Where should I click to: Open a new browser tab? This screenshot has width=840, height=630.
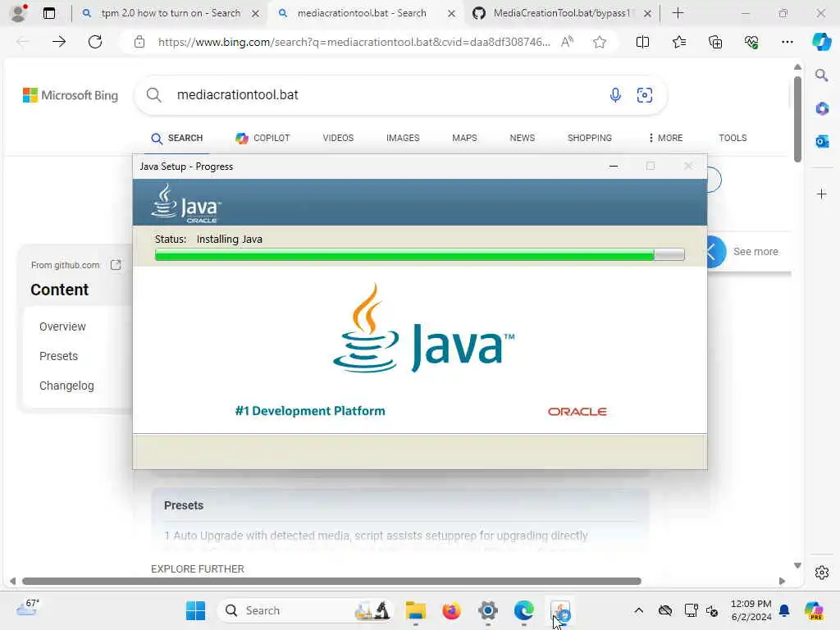678,13
